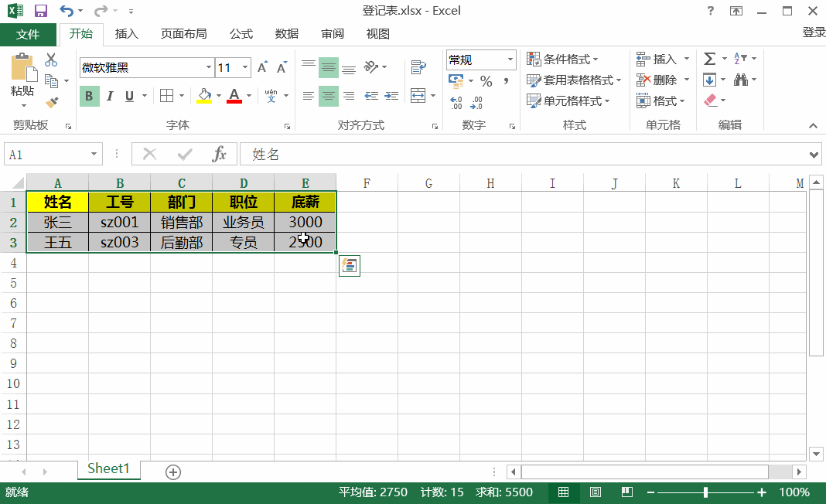
Task: Switch to the 页面布局 tab
Action: 183,34
